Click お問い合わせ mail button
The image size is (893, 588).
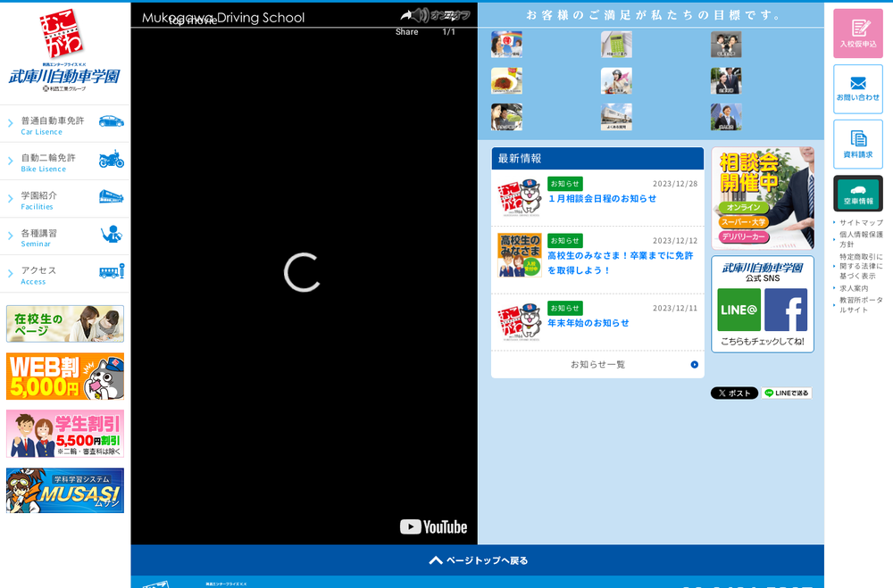coord(858,89)
